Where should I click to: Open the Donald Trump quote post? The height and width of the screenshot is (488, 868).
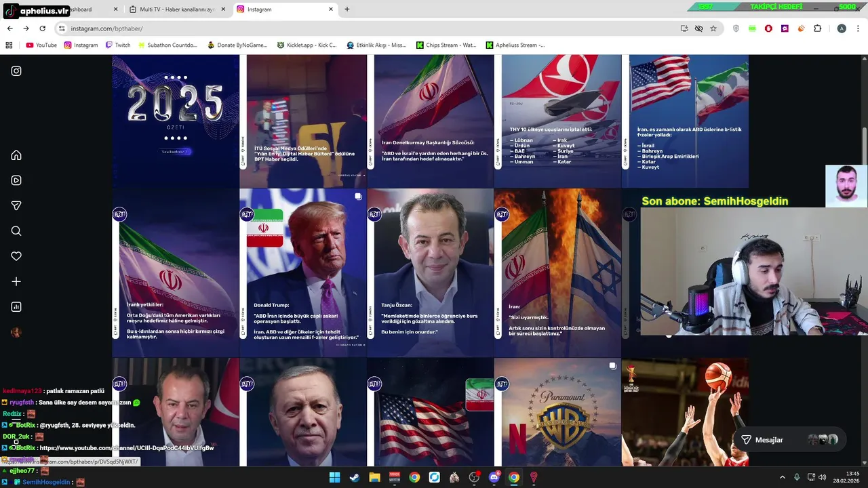(303, 272)
